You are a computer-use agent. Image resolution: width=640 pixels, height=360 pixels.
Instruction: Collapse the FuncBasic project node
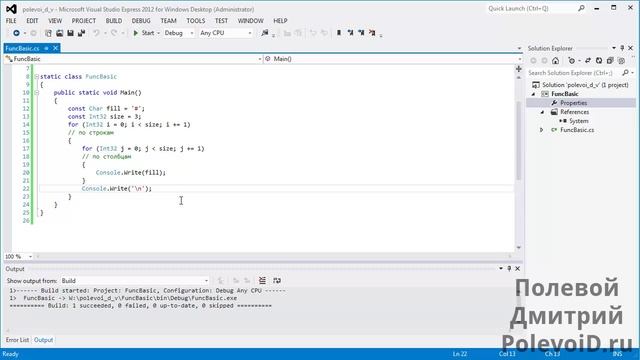(533, 94)
